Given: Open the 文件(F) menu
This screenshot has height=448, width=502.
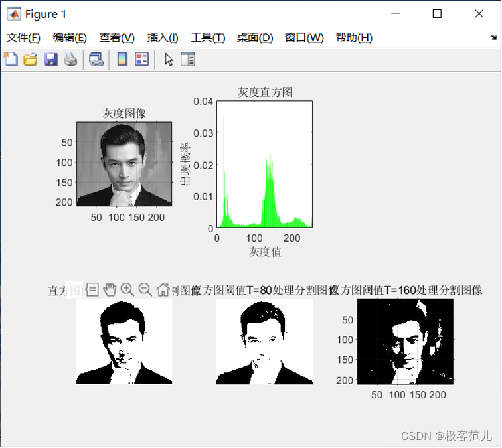Looking at the screenshot, I should tap(23, 38).
